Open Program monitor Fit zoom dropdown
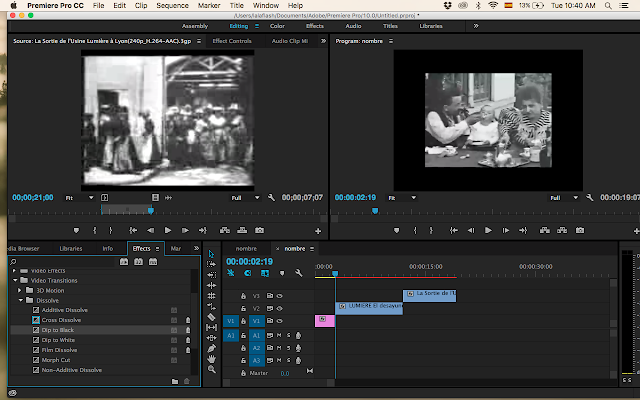 [x=402, y=198]
